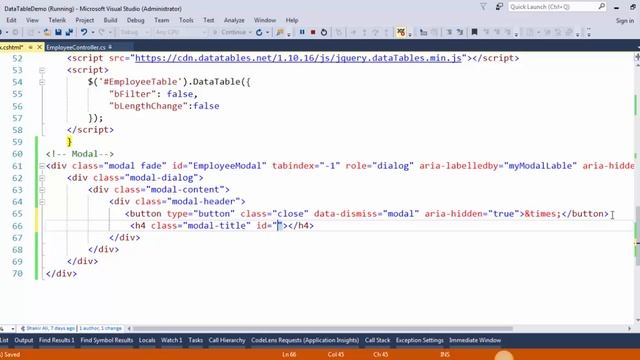
Task: Open the Telerik menu
Action: [57, 20]
